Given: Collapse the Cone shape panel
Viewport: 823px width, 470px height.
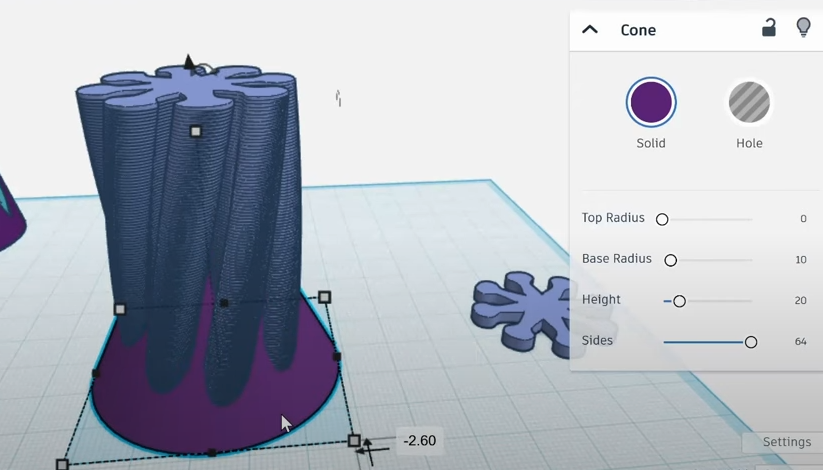Looking at the screenshot, I should [x=590, y=29].
